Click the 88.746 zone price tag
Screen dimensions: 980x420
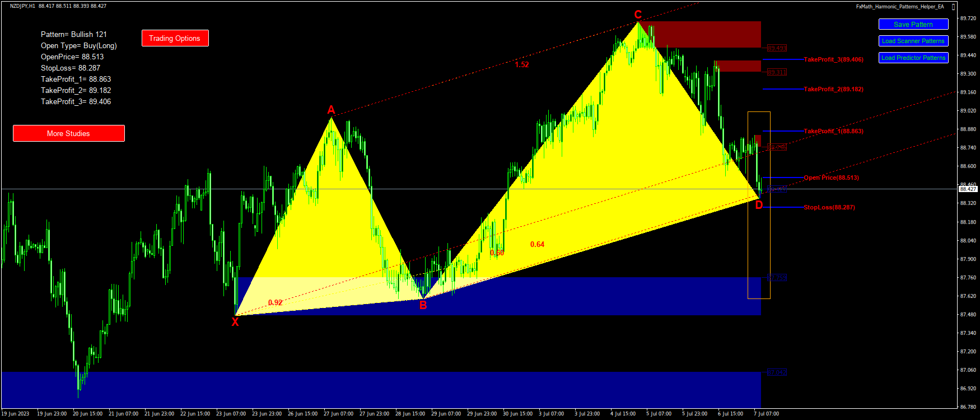pos(777,147)
